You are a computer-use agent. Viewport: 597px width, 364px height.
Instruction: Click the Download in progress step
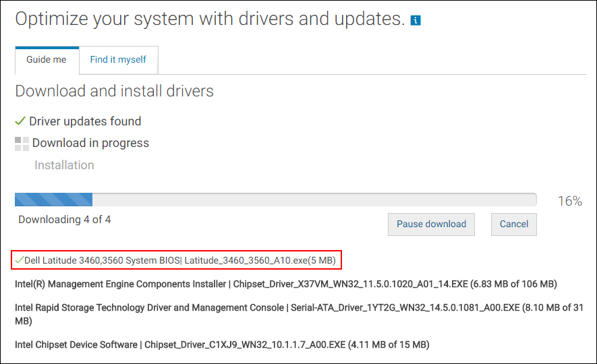coord(90,143)
